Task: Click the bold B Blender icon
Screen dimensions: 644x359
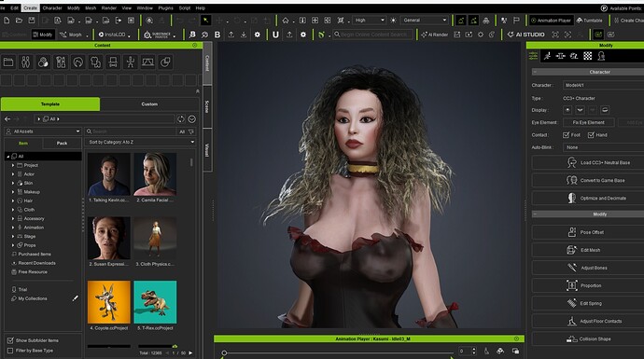Action: [x=217, y=35]
